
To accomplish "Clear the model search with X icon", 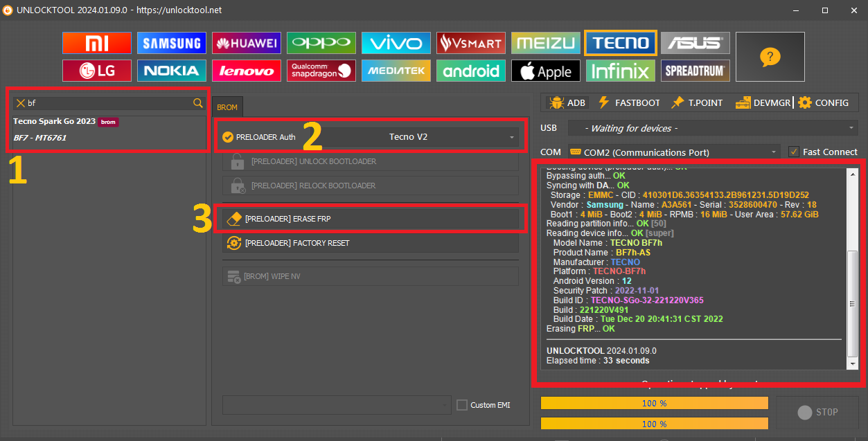I will pyautogui.click(x=21, y=103).
